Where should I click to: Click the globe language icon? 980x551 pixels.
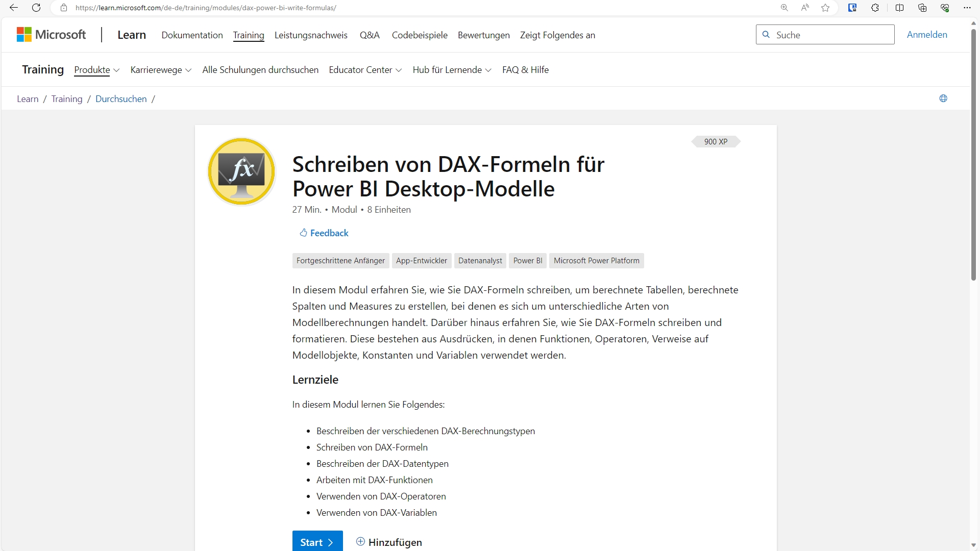pos(943,98)
